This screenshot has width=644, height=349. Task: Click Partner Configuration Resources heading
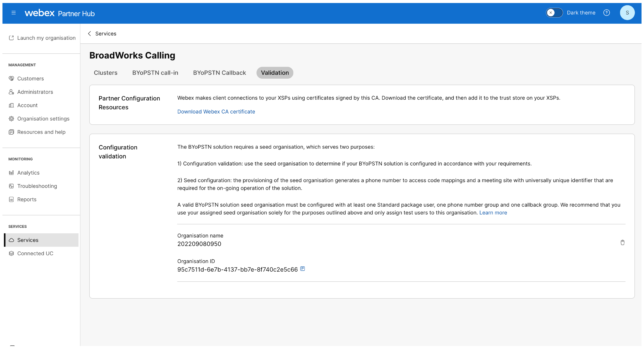point(129,103)
